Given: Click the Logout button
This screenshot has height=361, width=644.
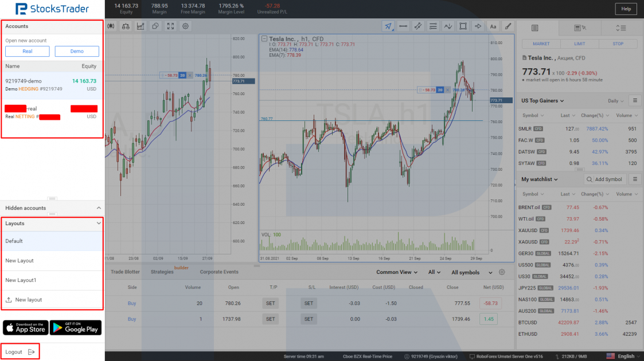Looking at the screenshot, I should pyautogui.click(x=19, y=352).
